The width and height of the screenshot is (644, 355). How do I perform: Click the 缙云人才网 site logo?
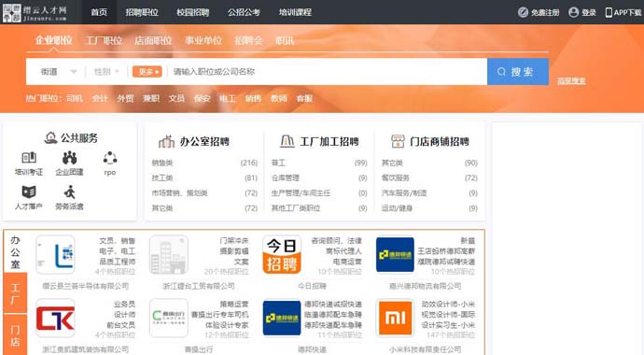pos(35,13)
